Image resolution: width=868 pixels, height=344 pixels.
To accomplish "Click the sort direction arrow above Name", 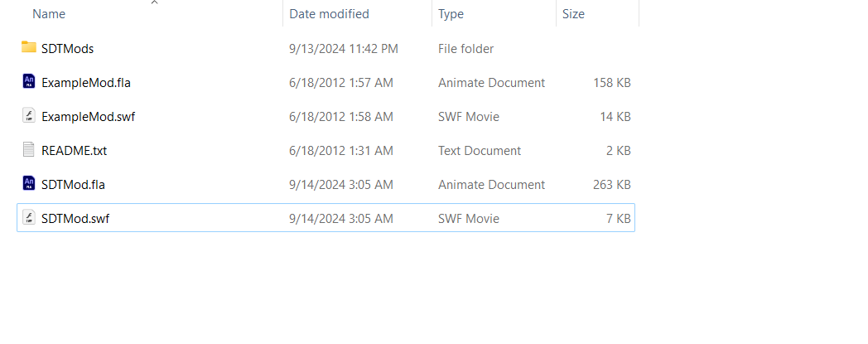I will point(154,3).
